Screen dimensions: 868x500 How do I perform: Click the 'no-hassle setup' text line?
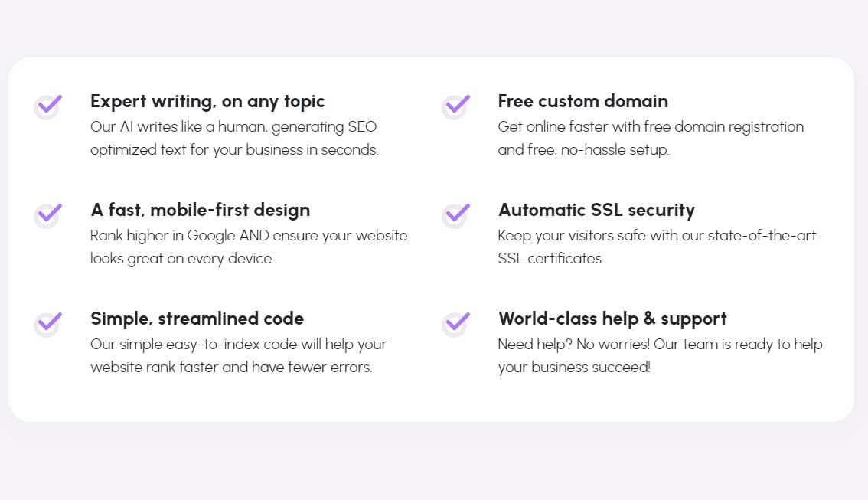(x=583, y=149)
